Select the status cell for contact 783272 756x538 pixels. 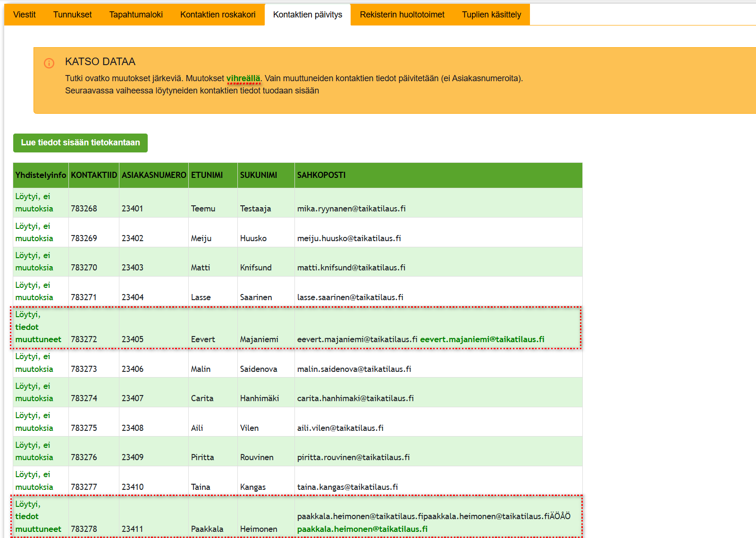point(38,327)
